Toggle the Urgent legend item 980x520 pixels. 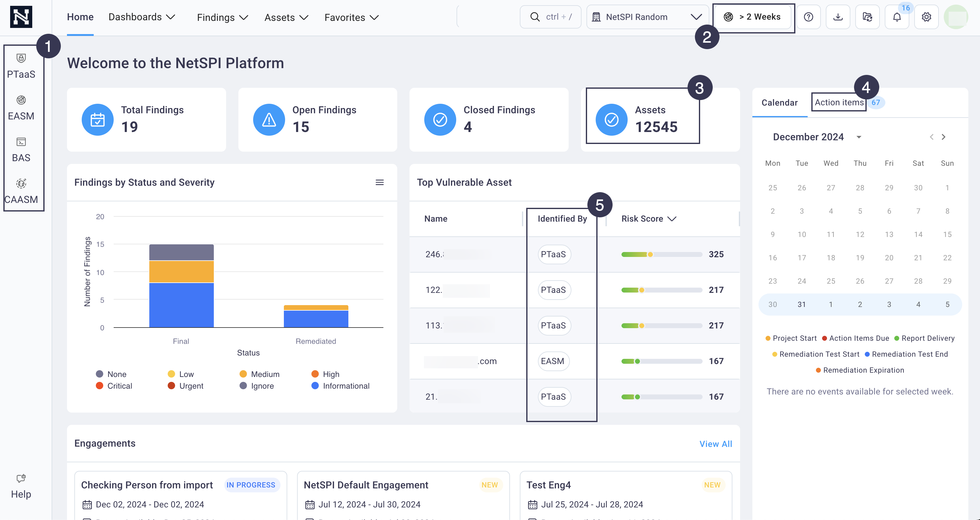pos(186,386)
